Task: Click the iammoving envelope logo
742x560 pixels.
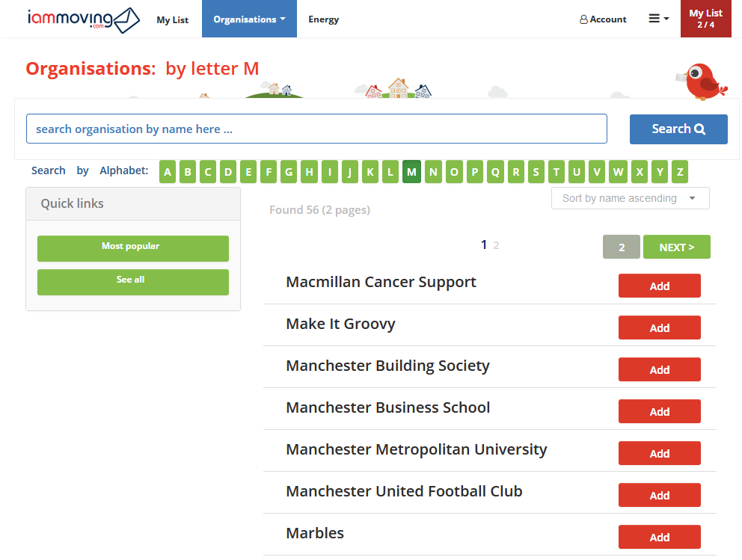Action: click(x=83, y=19)
